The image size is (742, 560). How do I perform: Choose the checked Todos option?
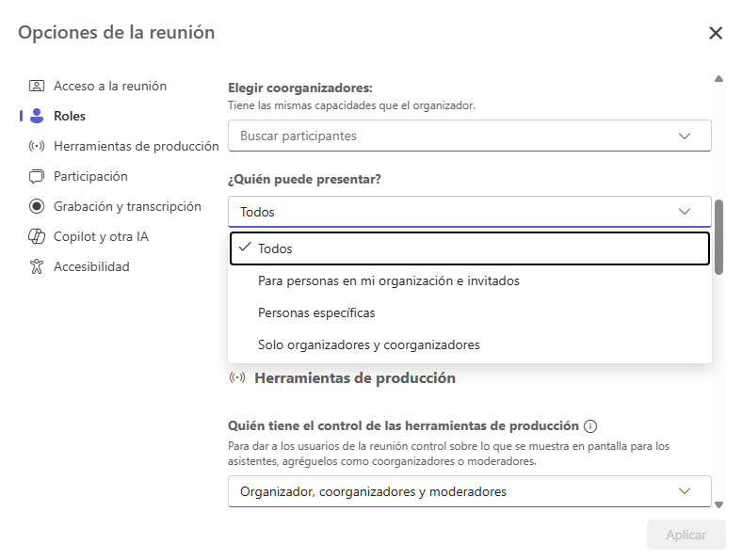(x=470, y=248)
